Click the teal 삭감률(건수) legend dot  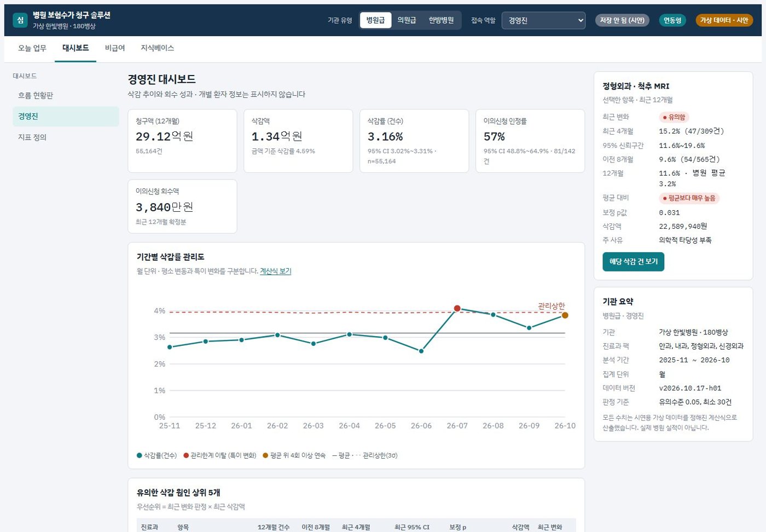140,455
